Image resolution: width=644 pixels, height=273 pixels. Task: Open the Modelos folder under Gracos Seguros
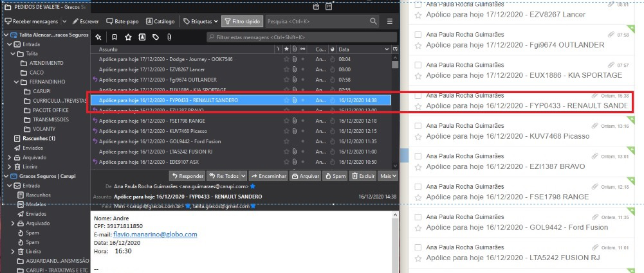[36, 204]
